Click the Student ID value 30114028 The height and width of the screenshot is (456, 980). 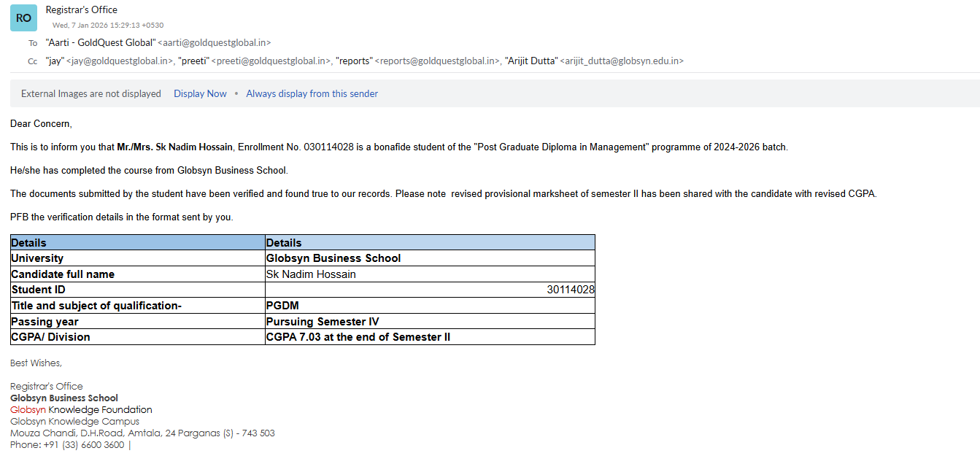click(x=570, y=290)
